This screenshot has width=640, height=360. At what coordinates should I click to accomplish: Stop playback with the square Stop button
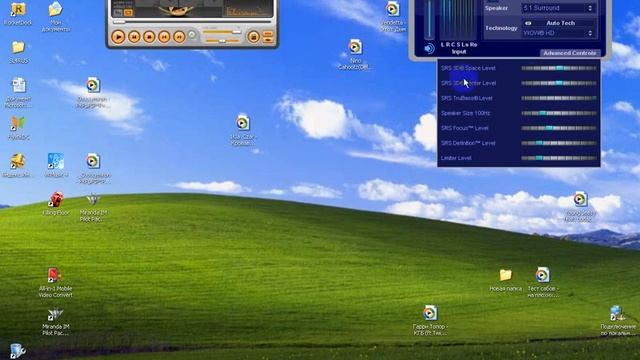click(149, 37)
